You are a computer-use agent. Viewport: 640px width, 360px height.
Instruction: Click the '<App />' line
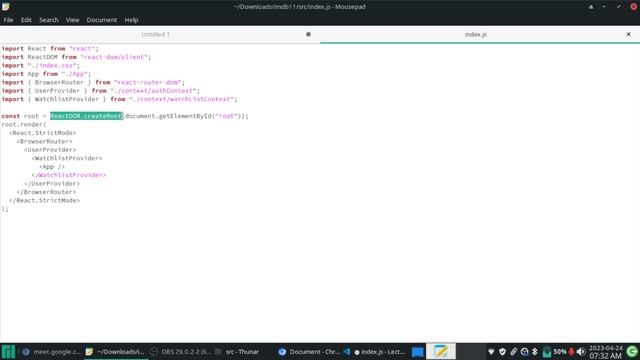pyautogui.click(x=52, y=167)
